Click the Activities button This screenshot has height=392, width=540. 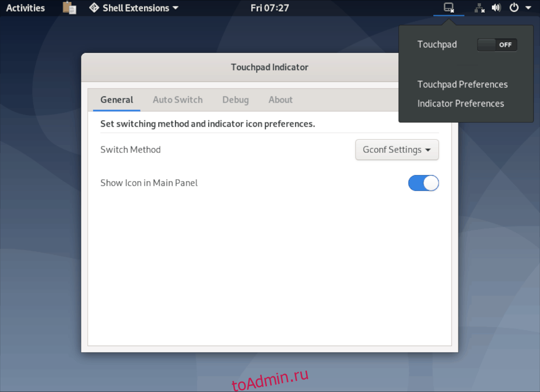pyautogui.click(x=26, y=8)
